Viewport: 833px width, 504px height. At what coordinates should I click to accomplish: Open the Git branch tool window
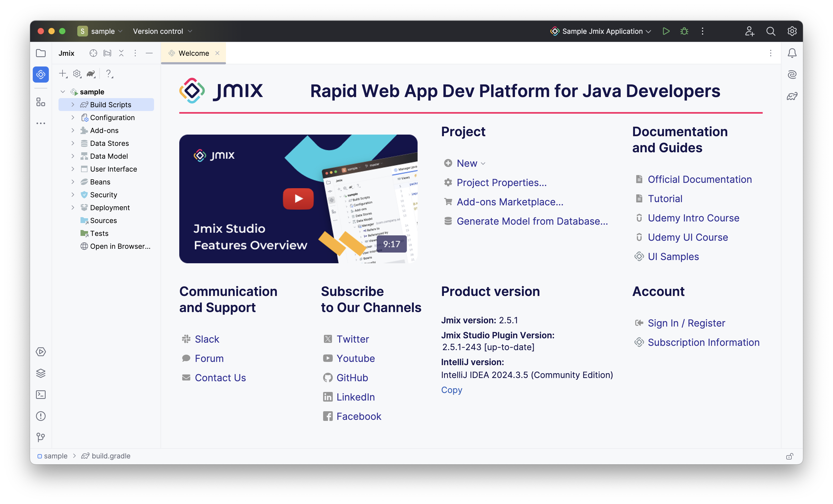[41, 438]
